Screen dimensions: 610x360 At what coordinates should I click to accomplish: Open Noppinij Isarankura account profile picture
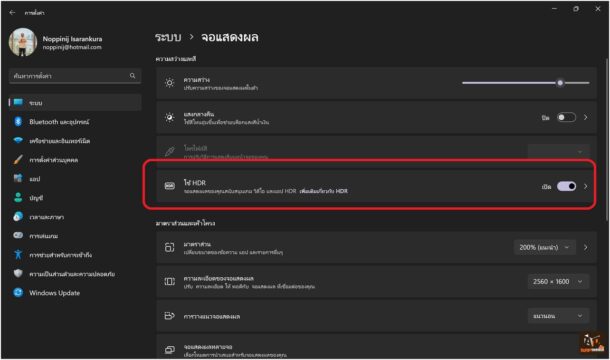coord(23,42)
